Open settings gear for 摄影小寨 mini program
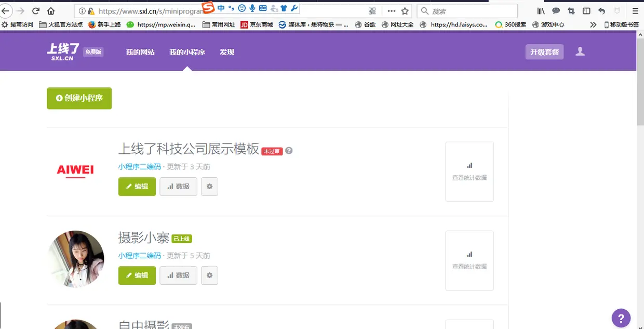 point(209,275)
